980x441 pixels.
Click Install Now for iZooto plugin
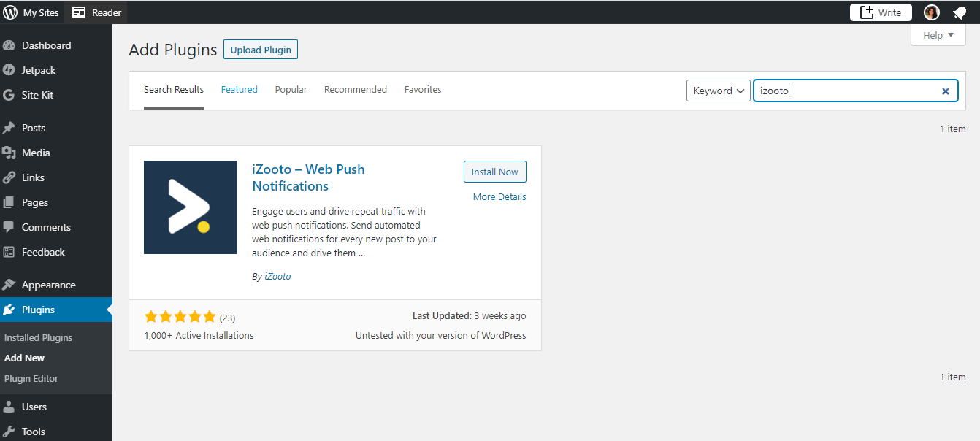pyautogui.click(x=495, y=172)
